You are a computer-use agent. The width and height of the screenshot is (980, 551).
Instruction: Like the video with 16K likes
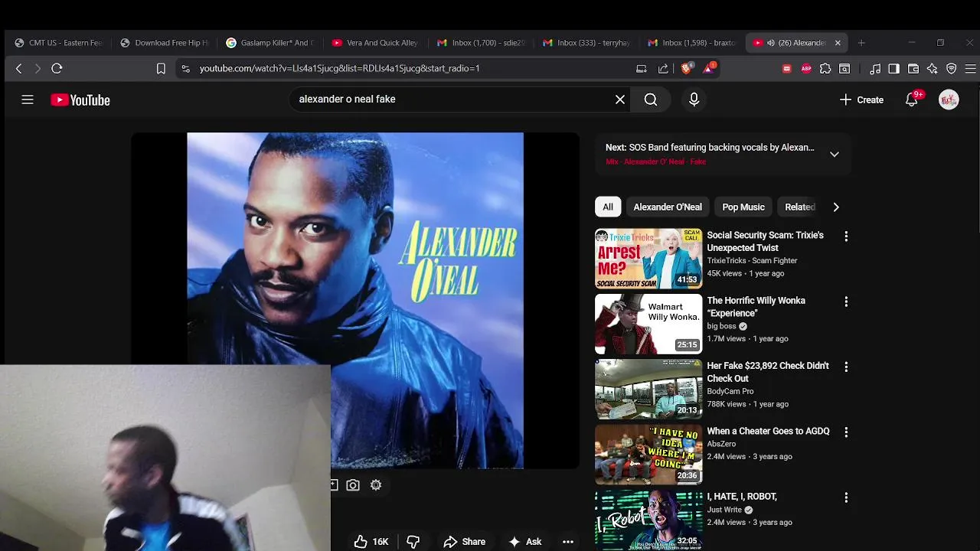pyautogui.click(x=371, y=541)
